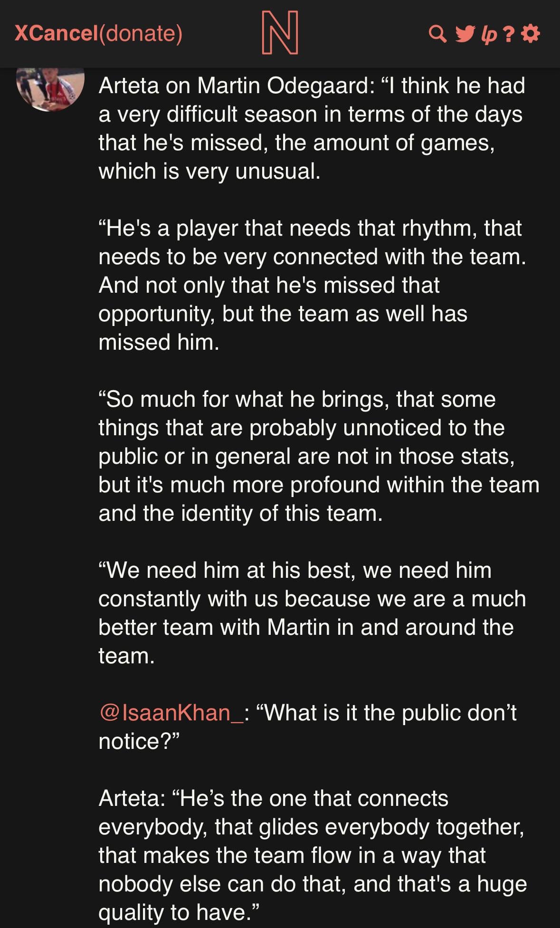The height and width of the screenshot is (928, 560).
Task: Open the search magnifier icon
Action: (437, 34)
